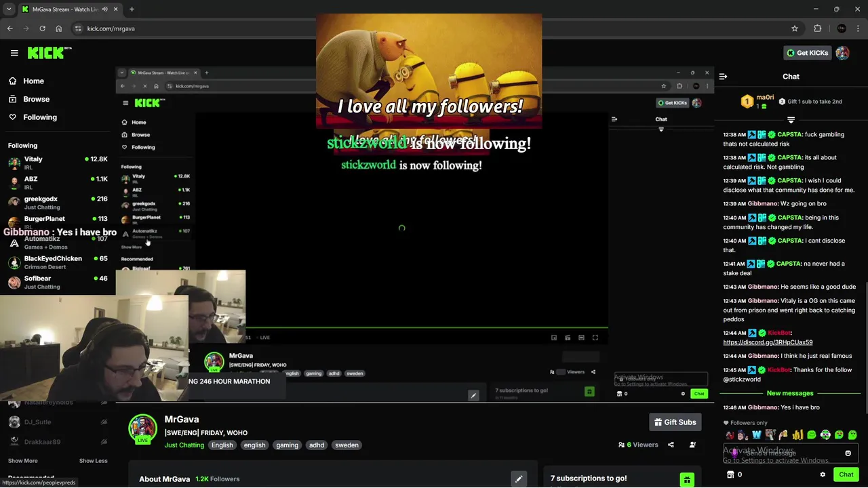The image size is (868, 488).
Task: Click the Just Chatting category link
Action: (184, 445)
